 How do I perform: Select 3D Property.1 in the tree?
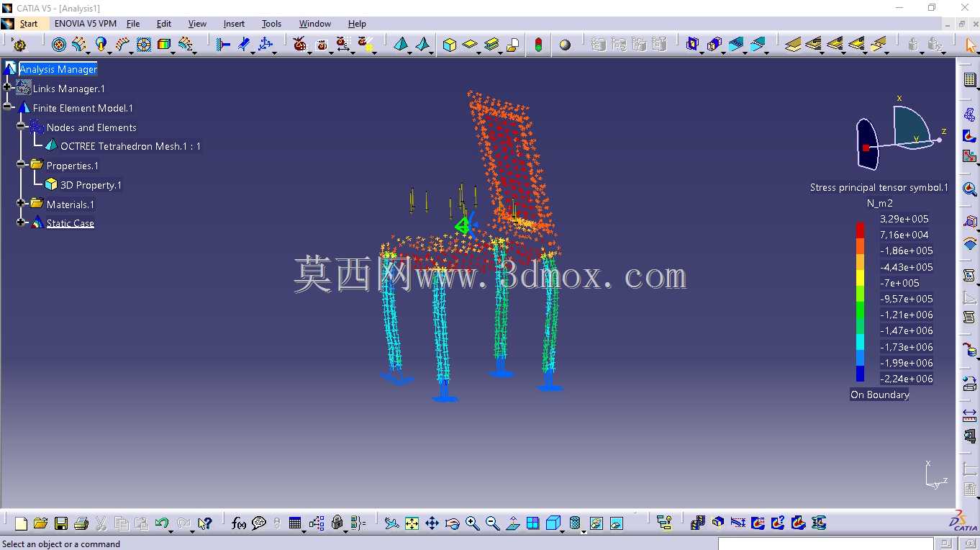point(91,185)
